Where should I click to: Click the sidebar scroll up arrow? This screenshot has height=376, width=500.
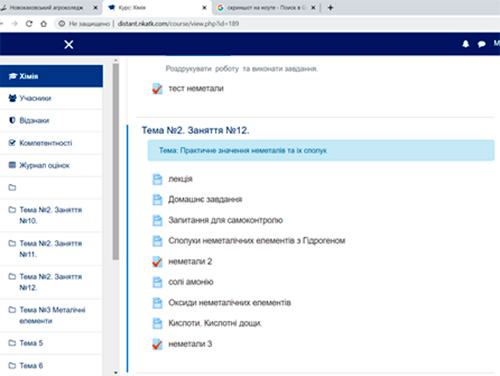coord(116,60)
